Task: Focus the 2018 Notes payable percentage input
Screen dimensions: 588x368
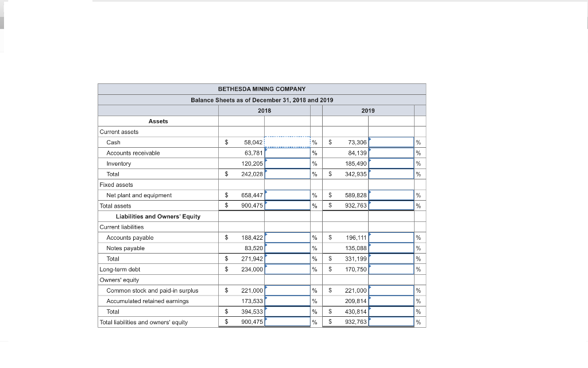Action: pyautogui.click(x=288, y=248)
